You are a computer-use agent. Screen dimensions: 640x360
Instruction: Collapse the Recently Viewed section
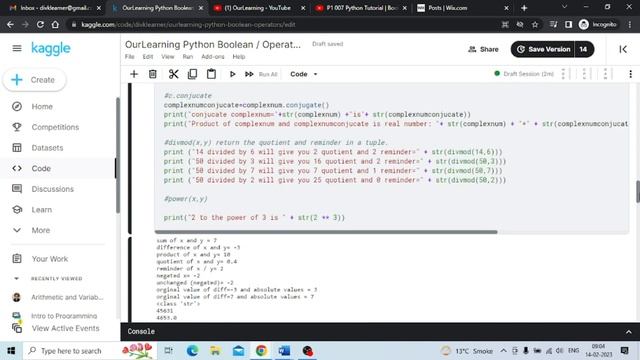pos(16,278)
